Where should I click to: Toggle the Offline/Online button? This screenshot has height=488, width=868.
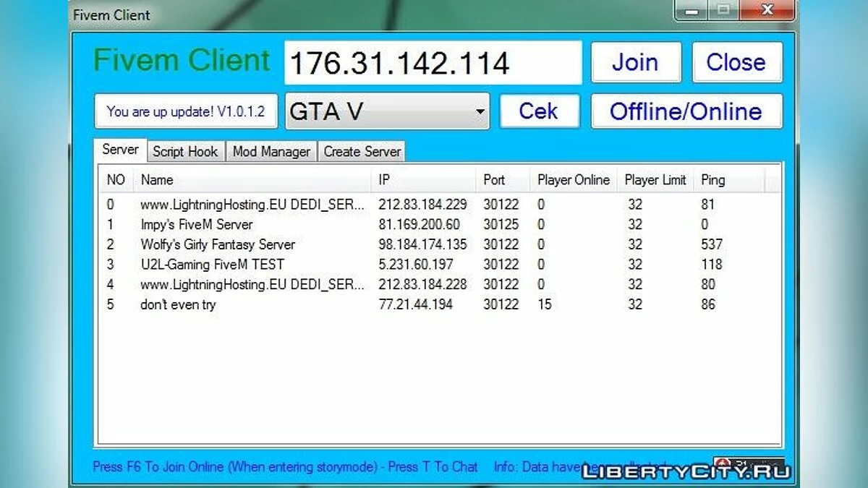point(686,111)
